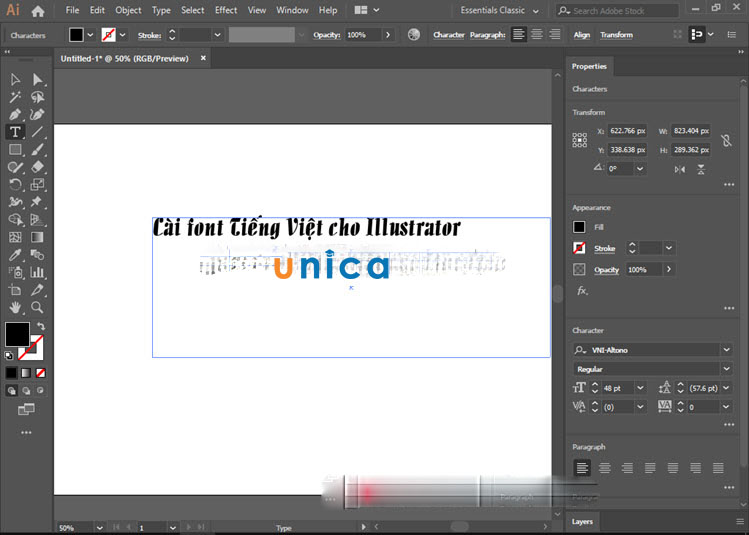This screenshot has width=749, height=535.
Task: Open the Effect menu
Action: pyautogui.click(x=226, y=11)
